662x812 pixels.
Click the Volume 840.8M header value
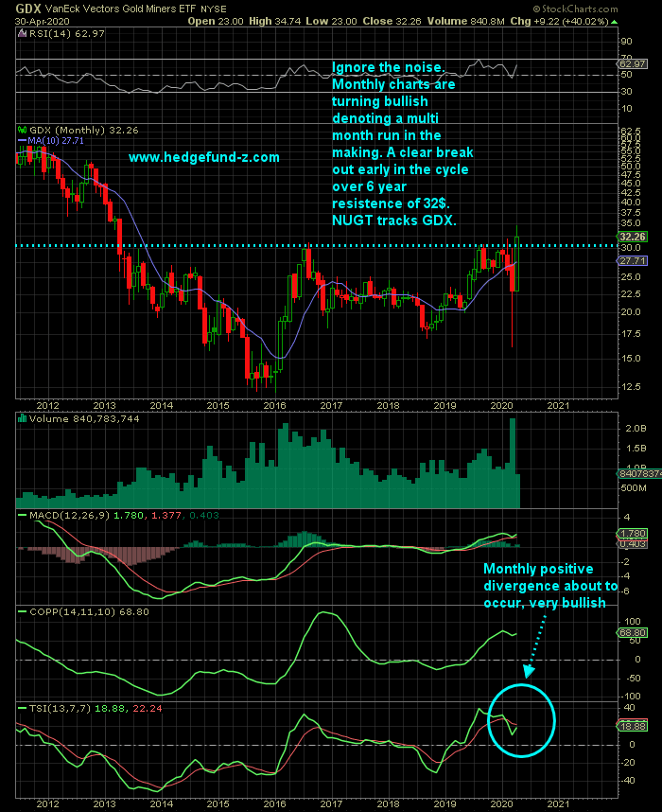(466, 21)
